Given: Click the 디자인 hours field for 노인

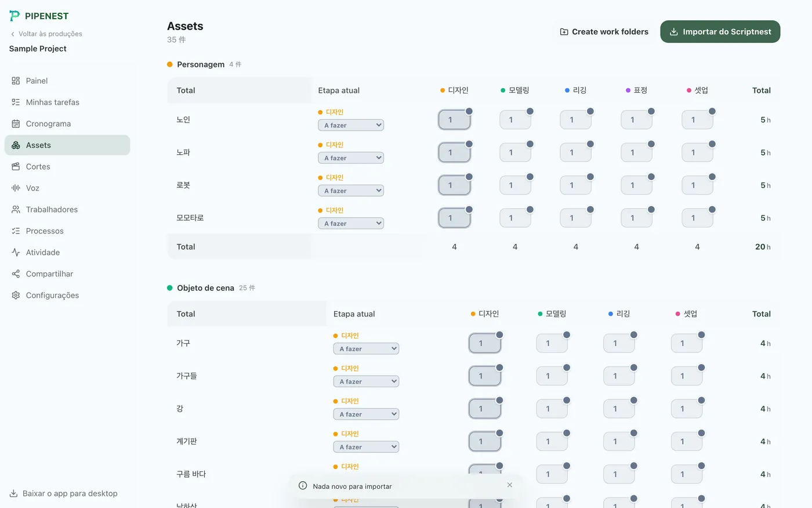Looking at the screenshot, I should click(454, 120).
